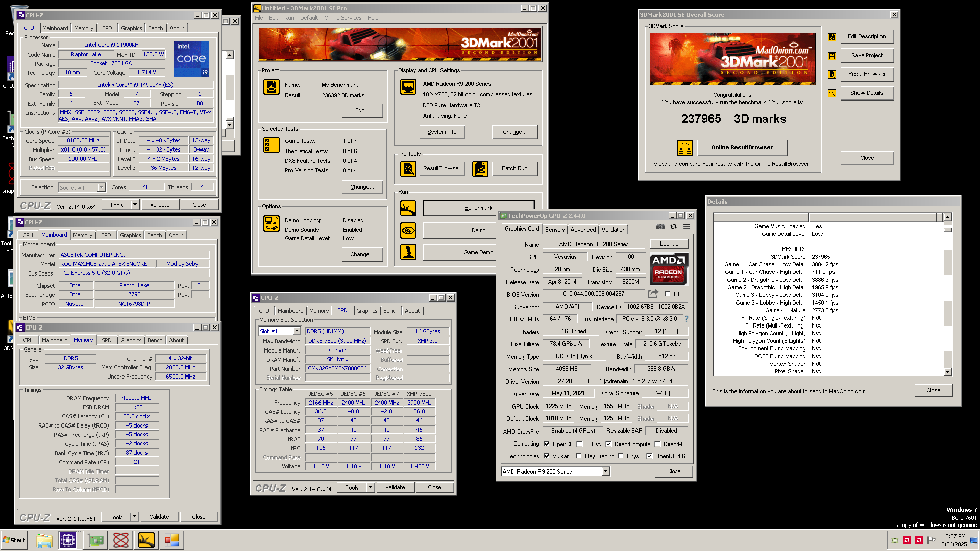980x551 pixels.
Task: Click the Benchmark run icon
Action: (408, 208)
